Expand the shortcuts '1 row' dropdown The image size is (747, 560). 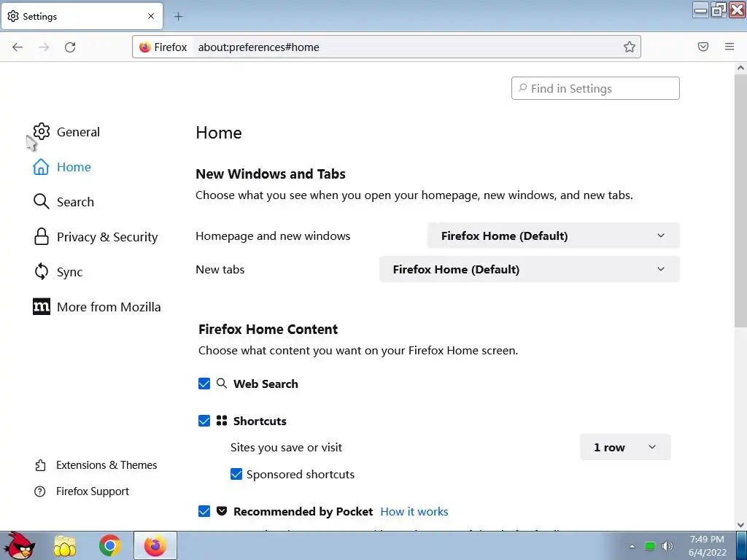tap(625, 447)
